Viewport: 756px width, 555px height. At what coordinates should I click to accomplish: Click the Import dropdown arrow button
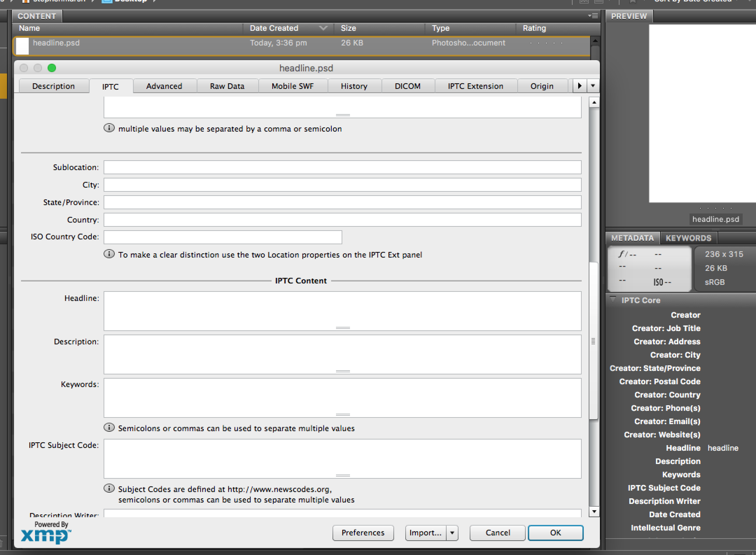453,532
